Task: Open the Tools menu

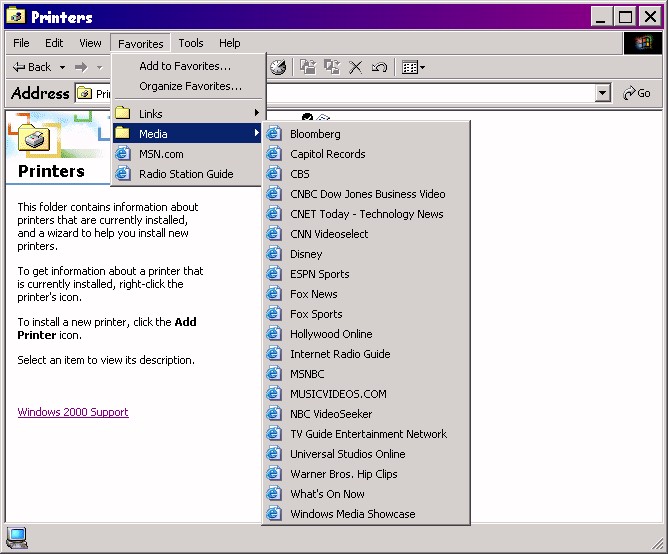Action: pos(190,43)
